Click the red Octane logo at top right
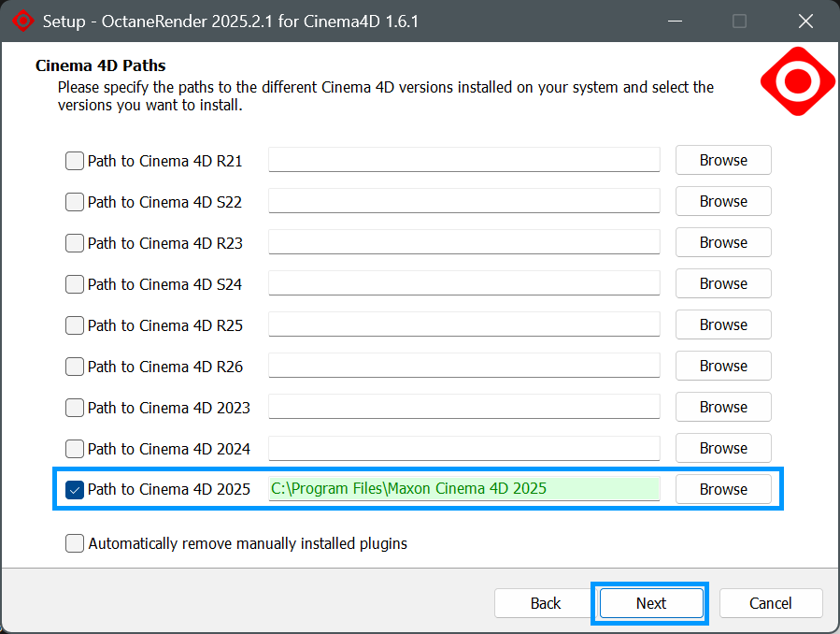Viewport: 840px width, 634px height. [x=797, y=82]
